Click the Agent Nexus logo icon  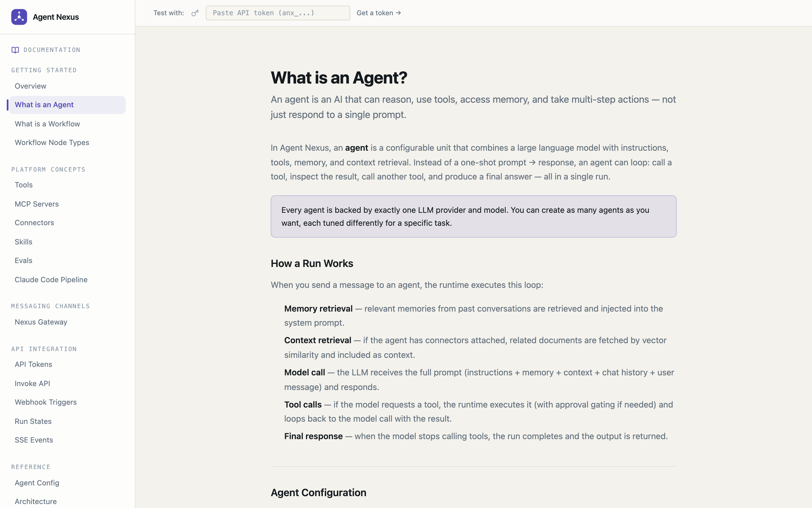19,17
